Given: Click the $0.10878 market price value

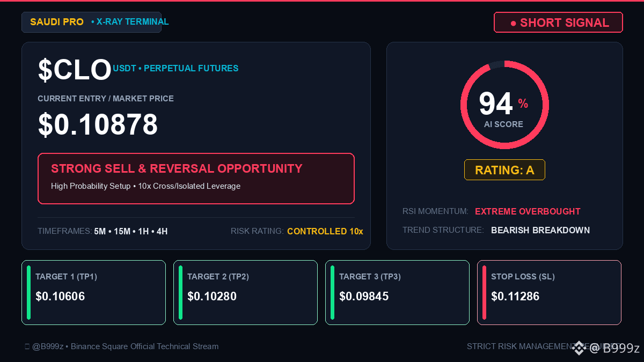Looking at the screenshot, I should point(98,124).
